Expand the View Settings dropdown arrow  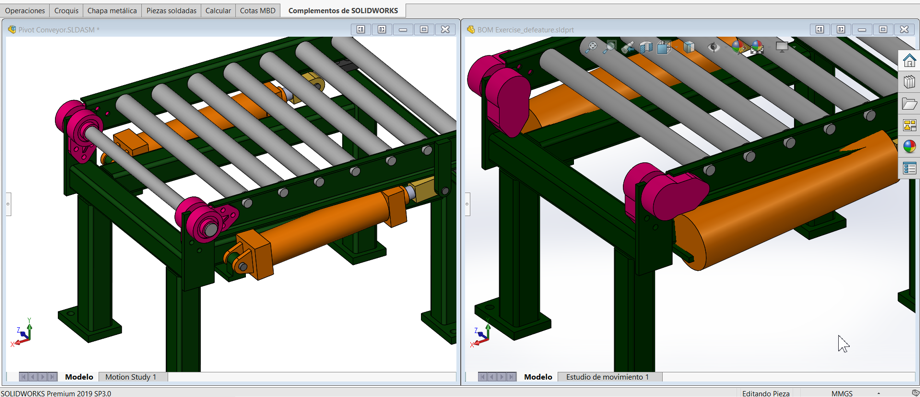pos(793,47)
